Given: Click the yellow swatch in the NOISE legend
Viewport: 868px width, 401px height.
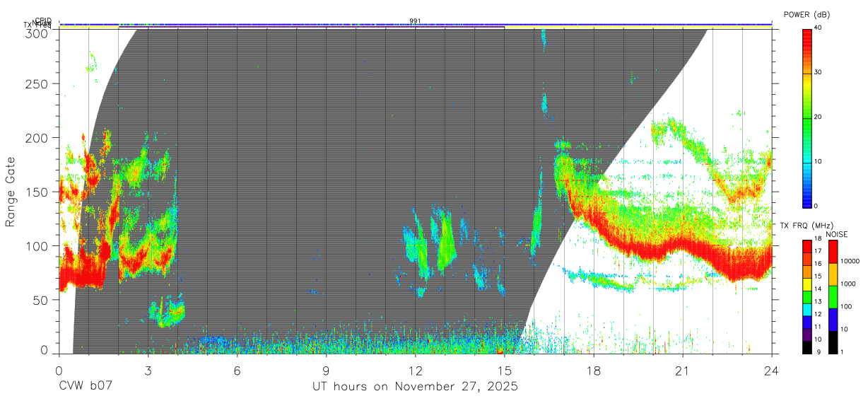Looking at the screenshot, I should coord(833,274).
